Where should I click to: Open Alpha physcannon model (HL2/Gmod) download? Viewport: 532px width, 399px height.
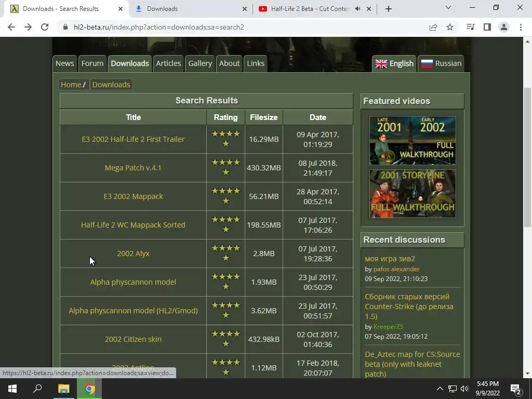click(133, 311)
